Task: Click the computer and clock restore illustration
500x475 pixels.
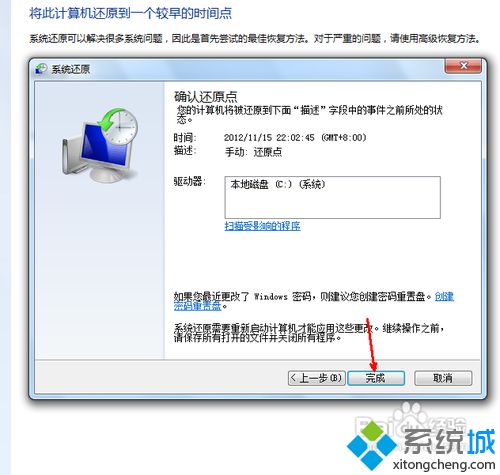Action: pos(100,145)
